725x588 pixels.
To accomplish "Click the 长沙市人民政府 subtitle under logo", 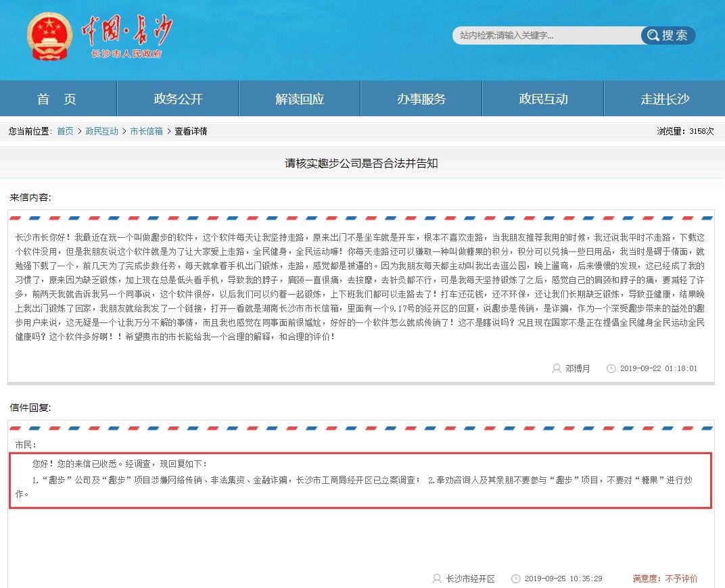I will (126, 53).
